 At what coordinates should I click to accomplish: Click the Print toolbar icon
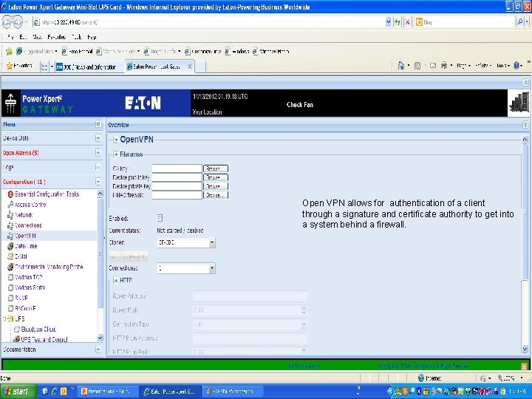(444, 66)
